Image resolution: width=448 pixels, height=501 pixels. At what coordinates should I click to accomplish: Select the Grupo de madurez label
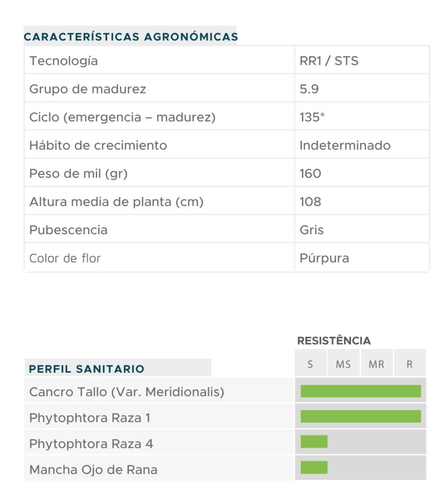(x=88, y=89)
